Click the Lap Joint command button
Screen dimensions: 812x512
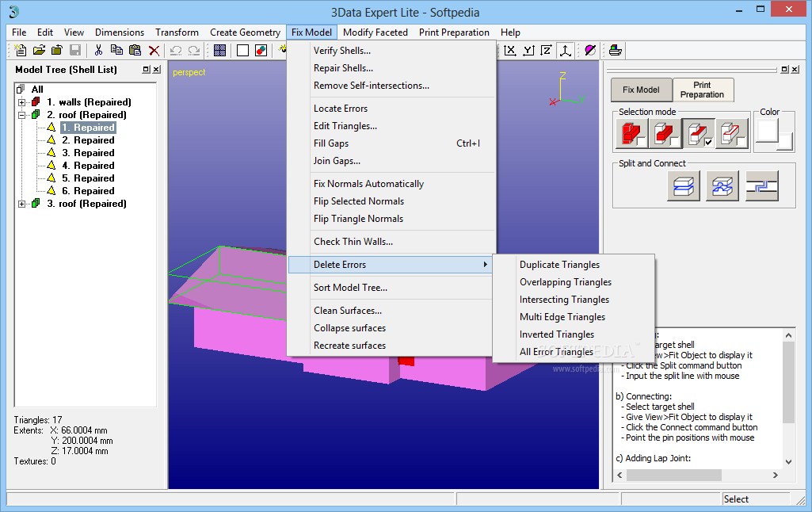(x=762, y=186)
